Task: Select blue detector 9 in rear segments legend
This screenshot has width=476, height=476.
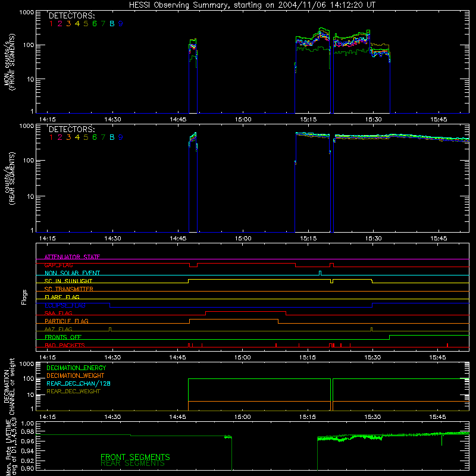Action: [121, 137]
